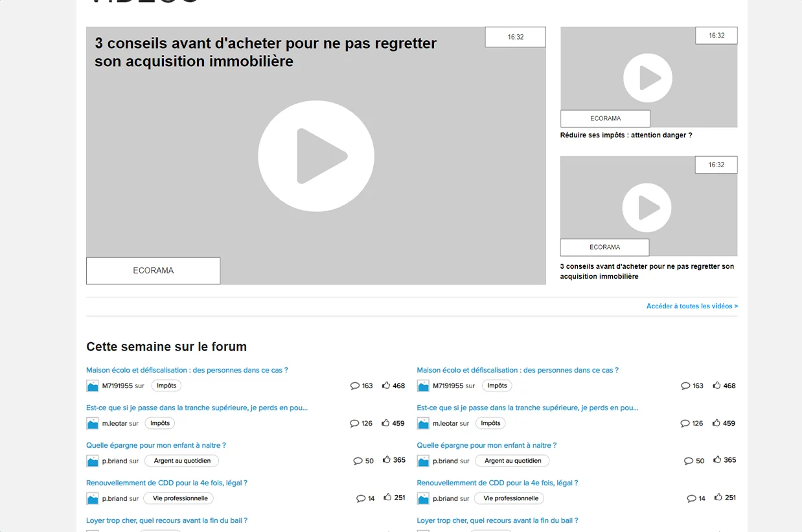Select Impôts tag next to m.leotar, right column
Screen dimensions: 802x532
tap(490, 423)
